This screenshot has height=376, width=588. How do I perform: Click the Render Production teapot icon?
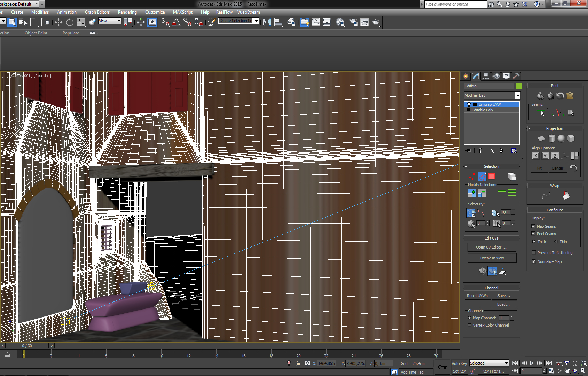(376, 22)
